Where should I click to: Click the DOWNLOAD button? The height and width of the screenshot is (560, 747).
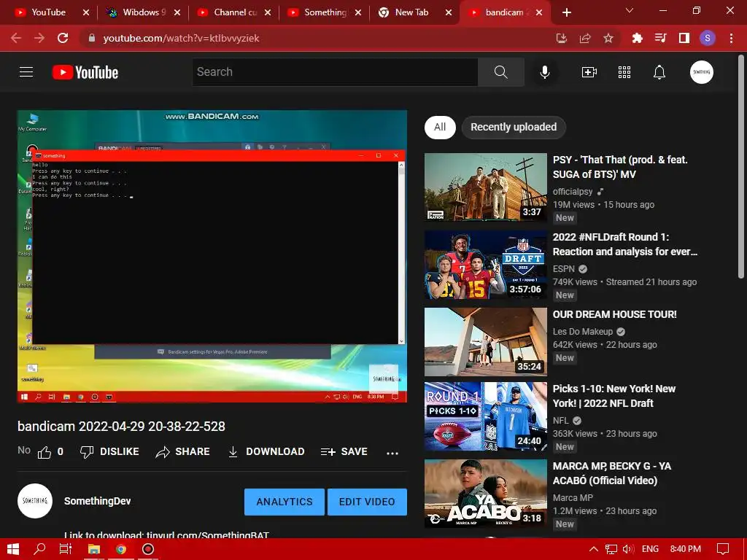click(266, 451)
